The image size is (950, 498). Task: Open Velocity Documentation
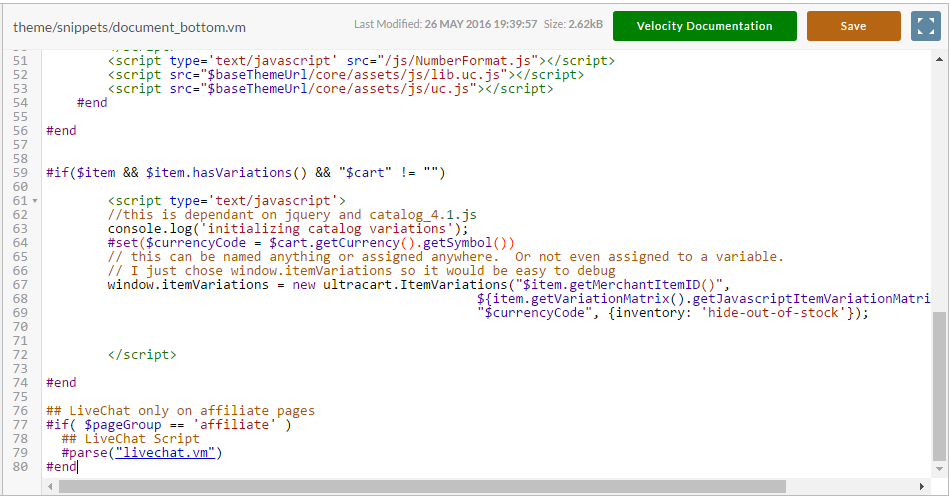(705, 26)
